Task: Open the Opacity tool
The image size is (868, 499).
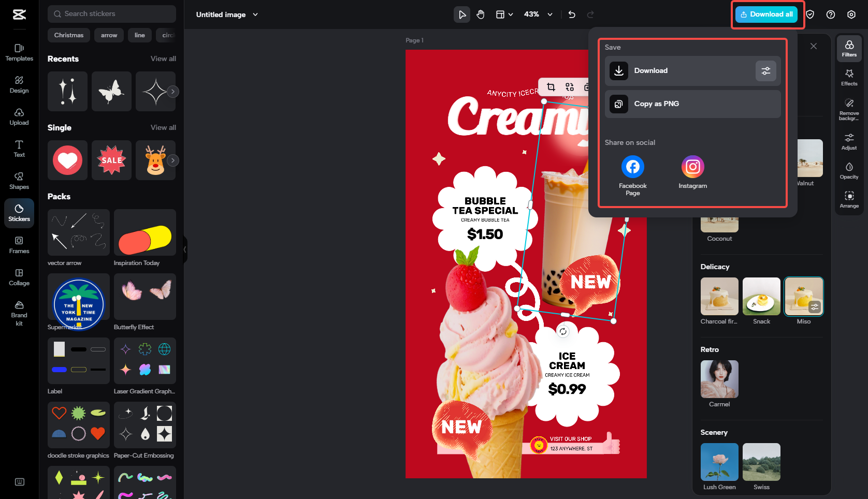Action: pos(849,171)
